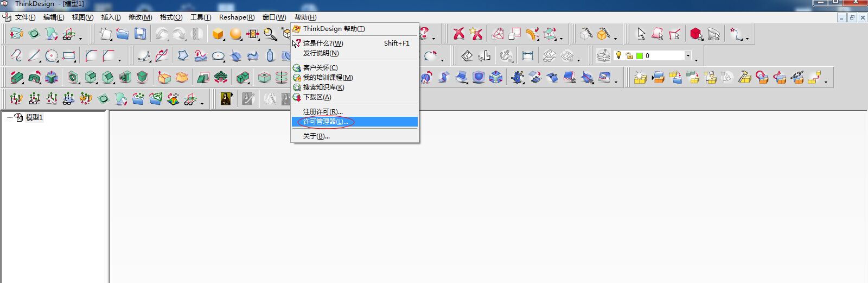This screenshot has width=868, height=283.
Task: Click the Save floppy disk icon
Action: click(x=140, y=34)
